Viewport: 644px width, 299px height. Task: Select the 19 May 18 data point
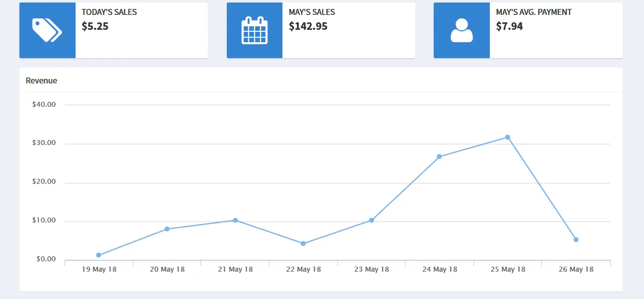[98, 255]
